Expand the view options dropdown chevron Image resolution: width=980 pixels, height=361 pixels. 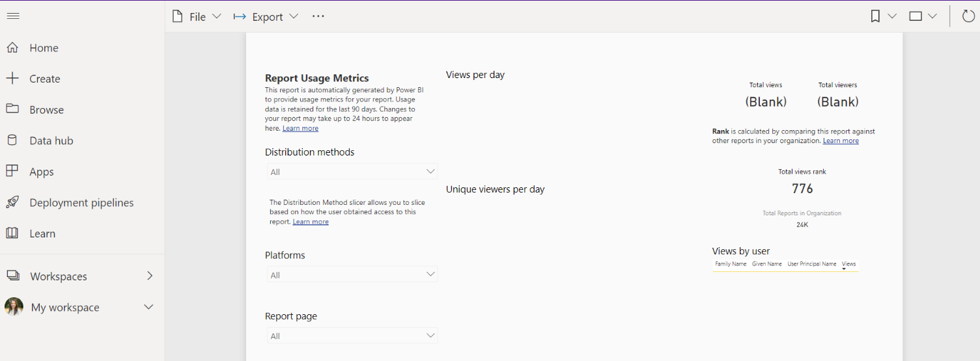[932, 16]
